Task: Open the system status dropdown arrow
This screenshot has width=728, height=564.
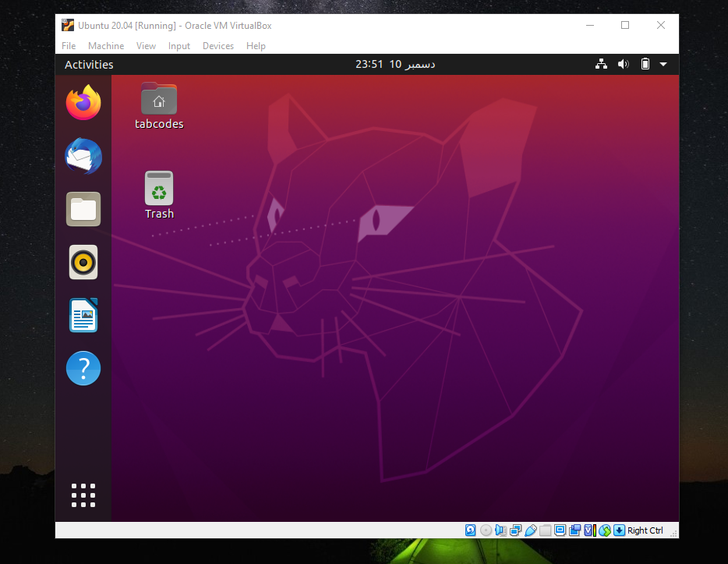Action: [663, 64]
